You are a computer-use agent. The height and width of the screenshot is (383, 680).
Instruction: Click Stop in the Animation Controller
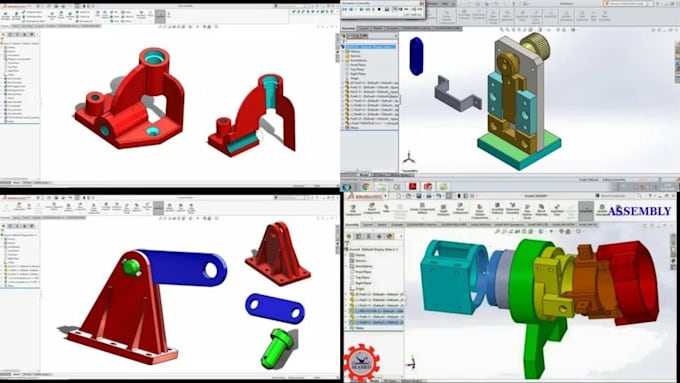[x=379, y=9]
